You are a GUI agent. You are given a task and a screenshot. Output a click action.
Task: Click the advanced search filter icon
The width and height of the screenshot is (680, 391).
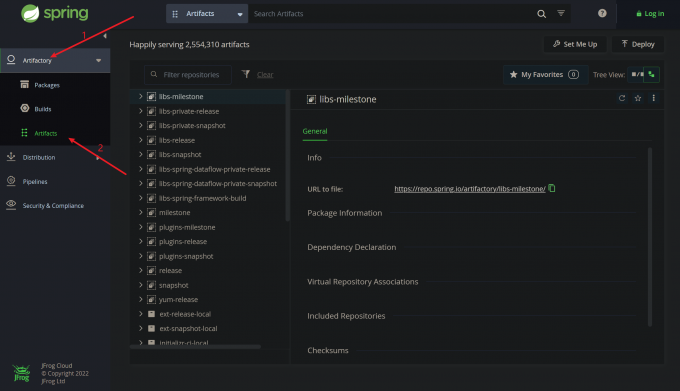561,13
